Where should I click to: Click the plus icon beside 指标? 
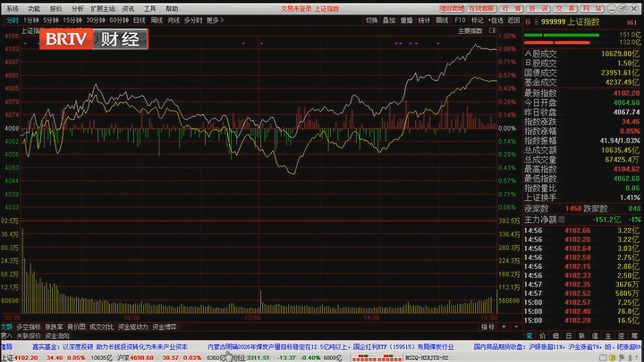503,326
